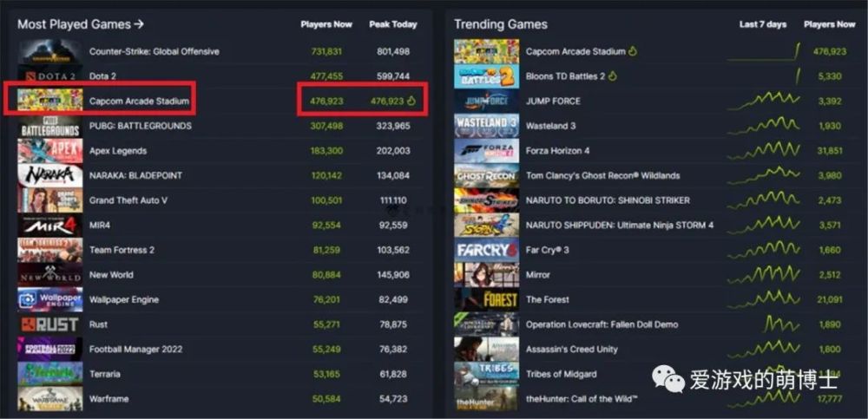Open the Most Played Games heading link

pyautogui.click(x=80, y=24)
